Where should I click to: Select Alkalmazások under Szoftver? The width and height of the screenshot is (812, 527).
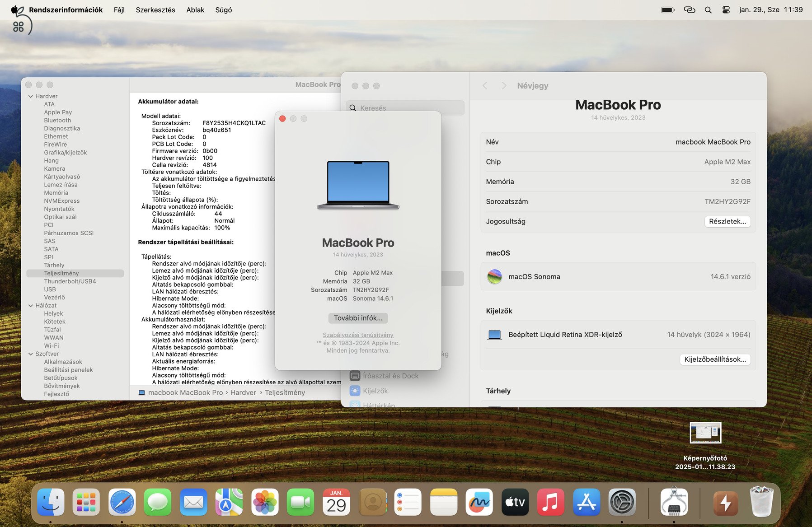pyautogui.click(x=63, y=362)
